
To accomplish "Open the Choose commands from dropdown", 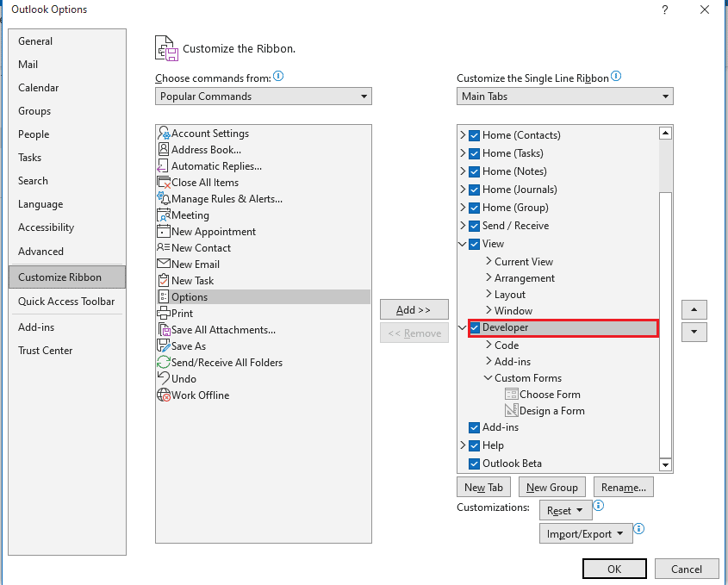I will tap(265, 96).
